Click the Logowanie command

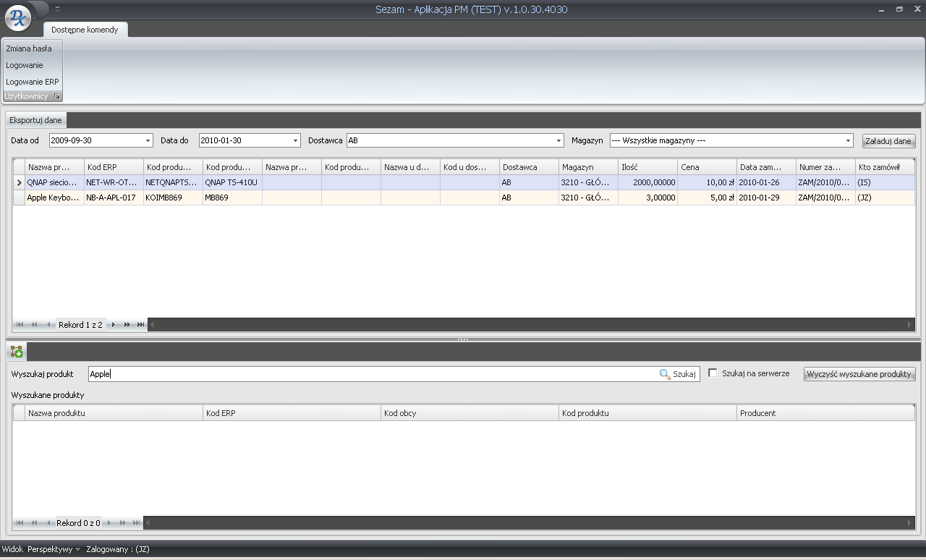click(25, 65)
